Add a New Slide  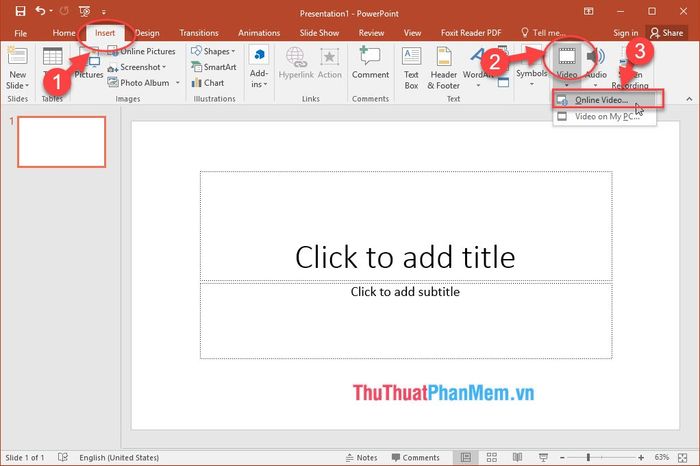pyautogui.click(x=17, y=56)
